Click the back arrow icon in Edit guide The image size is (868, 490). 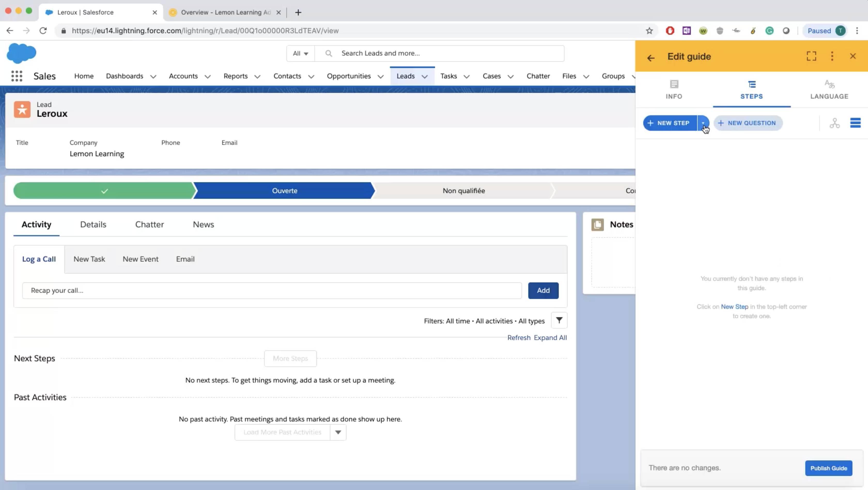click(x=650, y=56)
